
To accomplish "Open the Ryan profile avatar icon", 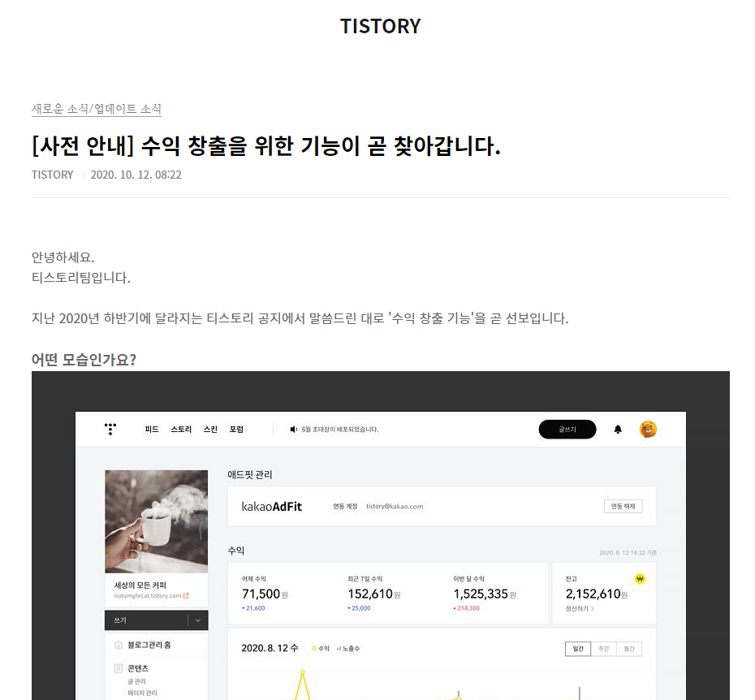I will pos(648,429).
